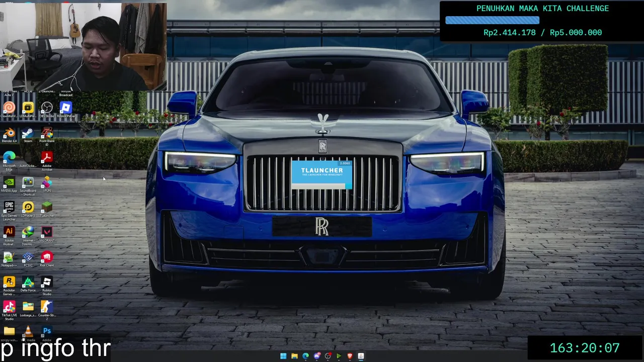Open Discord from the taskbar
The width and height of the screenshot is (644, 362).
coord(316,356)
